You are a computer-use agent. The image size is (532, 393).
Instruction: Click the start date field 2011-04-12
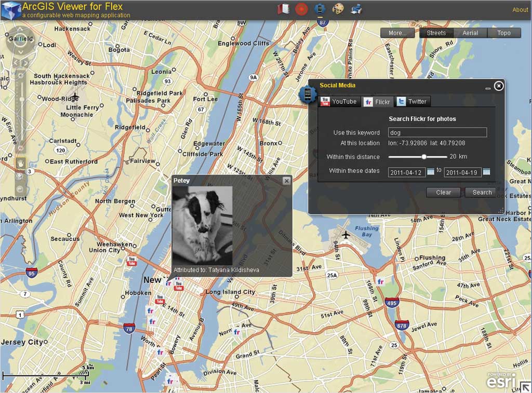(407, 172)
